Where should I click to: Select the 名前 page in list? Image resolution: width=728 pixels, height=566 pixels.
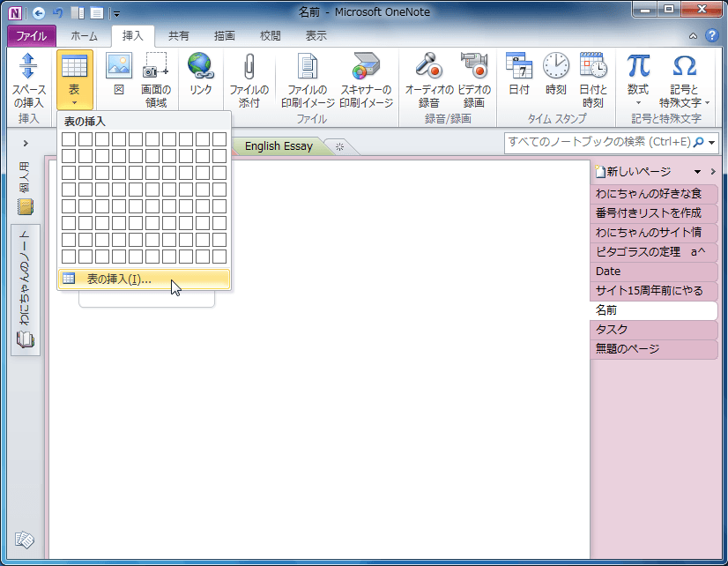click(x=654, y=310)
